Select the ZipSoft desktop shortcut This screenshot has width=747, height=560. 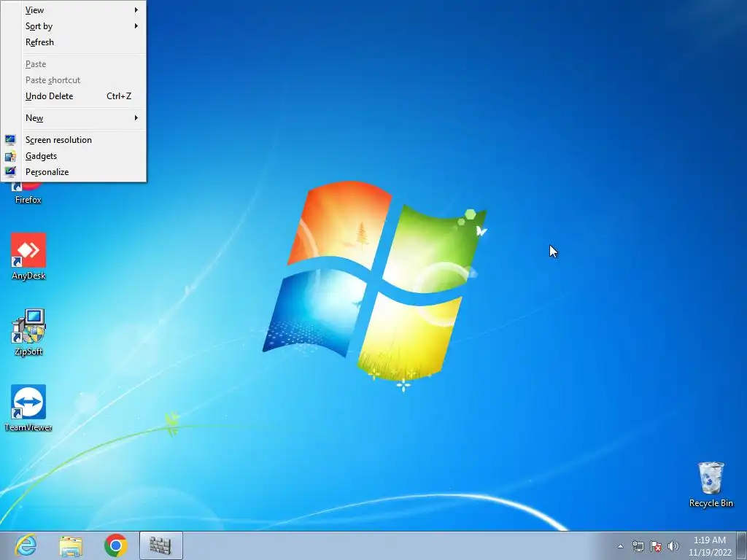coord(28,332)
